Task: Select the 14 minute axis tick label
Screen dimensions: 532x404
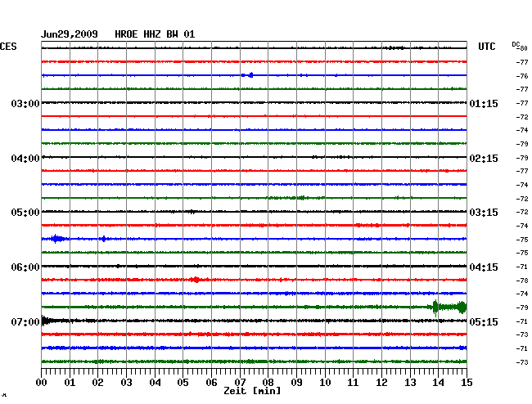Action: pos(438,383)
